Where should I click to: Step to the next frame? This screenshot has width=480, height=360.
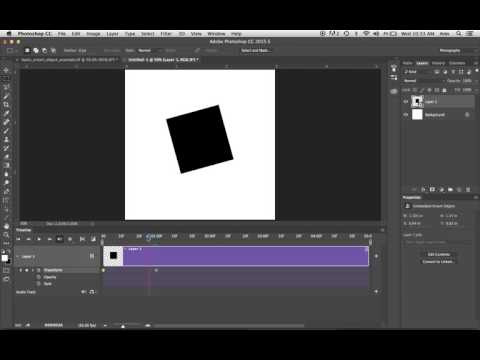pyautogui.click(x=49, y=239)
